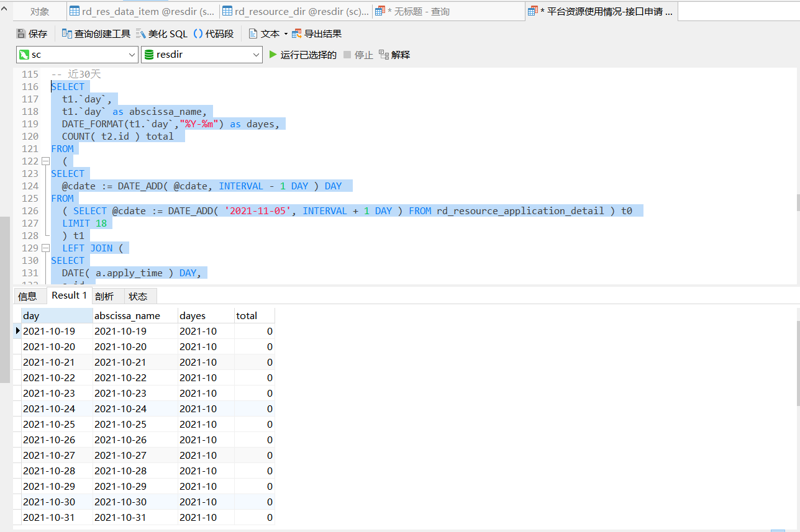This screenshot has height=532, width=800.
Task: Click the total column header
Action: click(255, 315)
